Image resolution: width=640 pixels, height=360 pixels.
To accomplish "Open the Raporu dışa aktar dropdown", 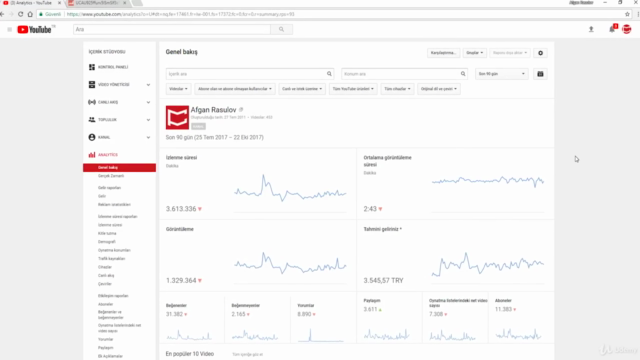I will coord(509,53).
